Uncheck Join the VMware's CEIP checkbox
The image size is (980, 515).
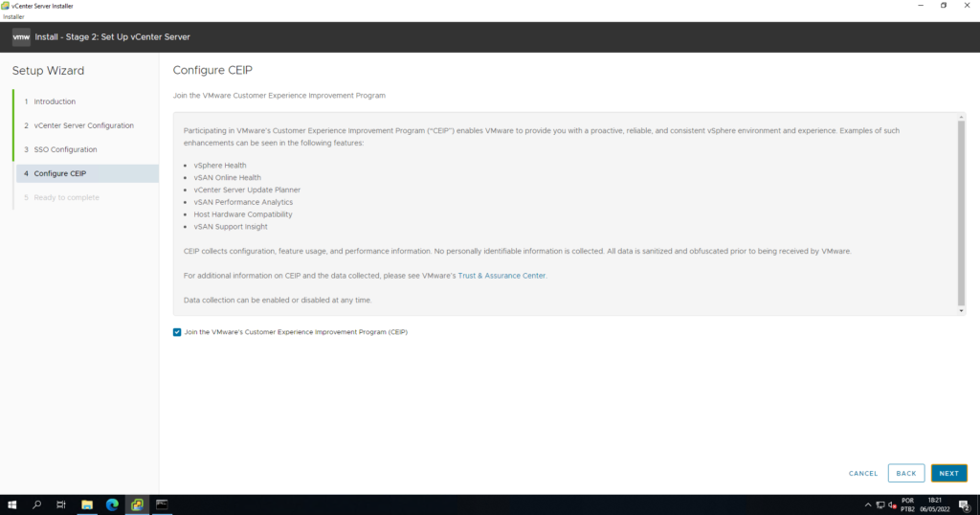(177, 332)
